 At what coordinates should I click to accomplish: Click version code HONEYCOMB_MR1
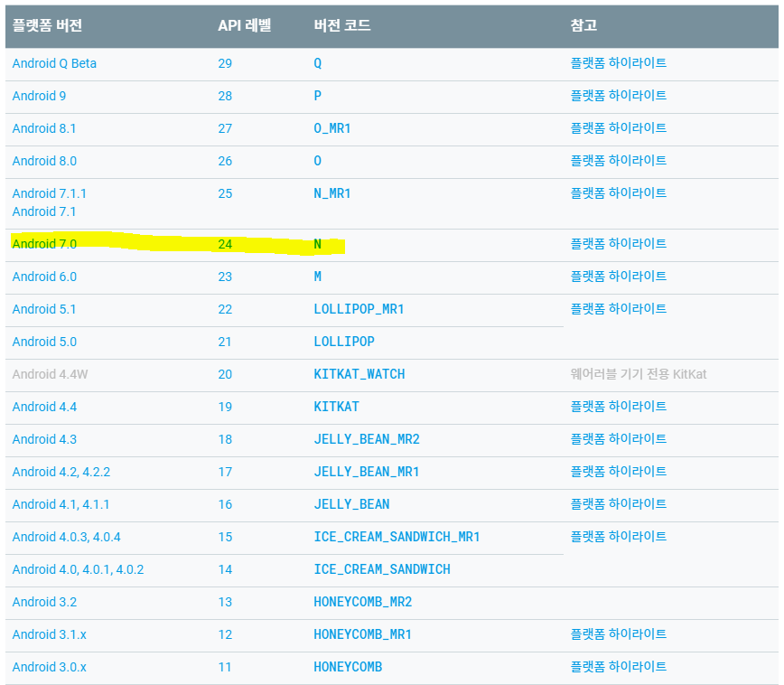[362, 634]
